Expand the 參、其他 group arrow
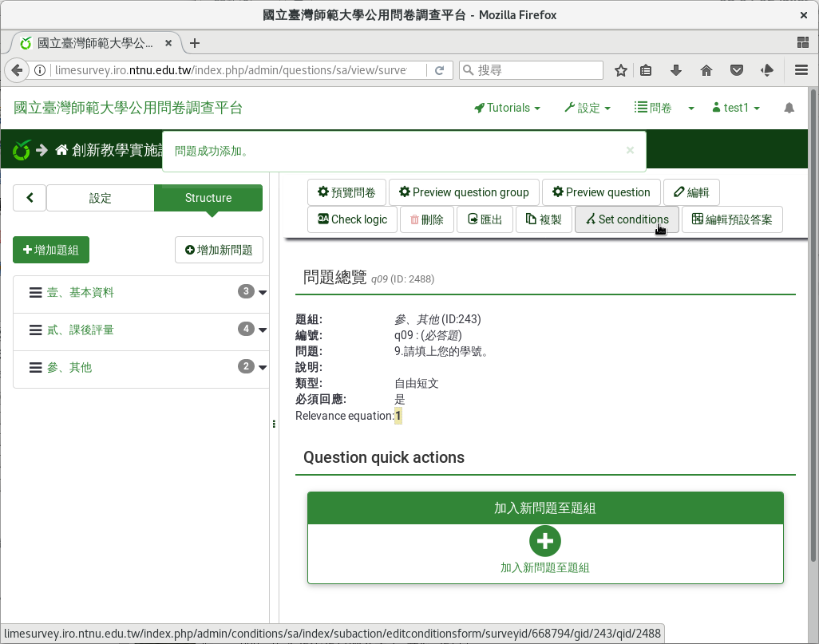The height and width of the screenshot is (644, 819). coord(263,368)
